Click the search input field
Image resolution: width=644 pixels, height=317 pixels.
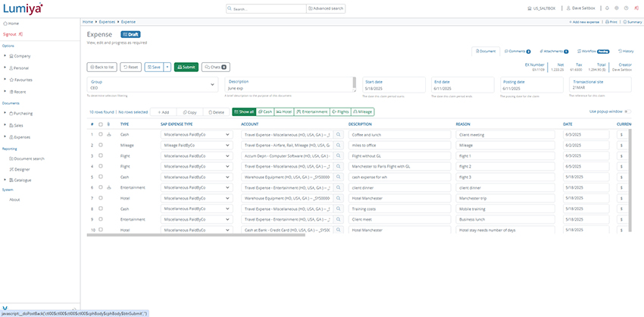[266, 8]
